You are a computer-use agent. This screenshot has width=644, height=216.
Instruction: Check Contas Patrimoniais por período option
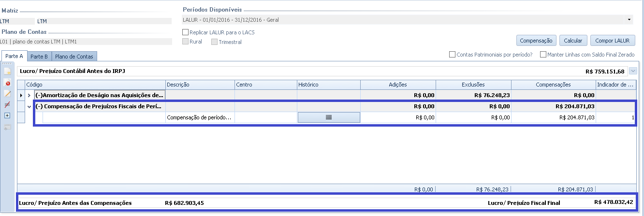pos(452,55)
